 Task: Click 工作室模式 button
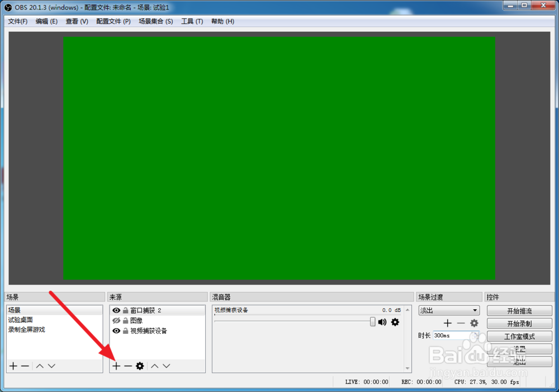click(x=519, y=337)
